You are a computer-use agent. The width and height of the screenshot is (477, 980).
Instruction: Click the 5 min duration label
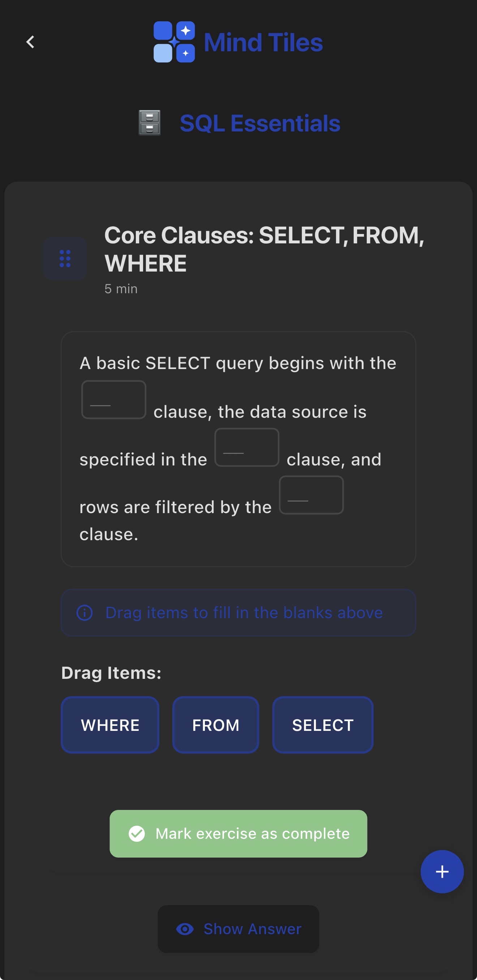click(x=121, y=289)
